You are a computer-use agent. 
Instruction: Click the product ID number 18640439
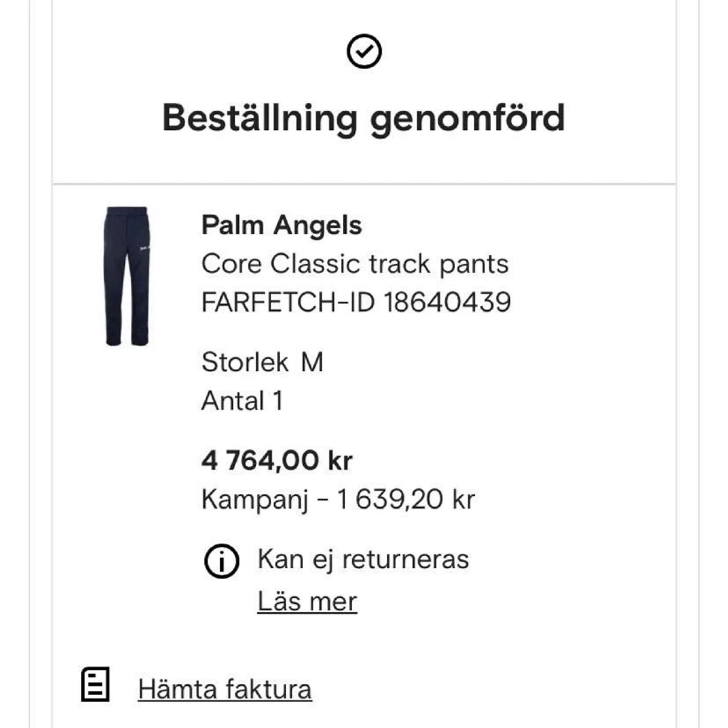447,302
